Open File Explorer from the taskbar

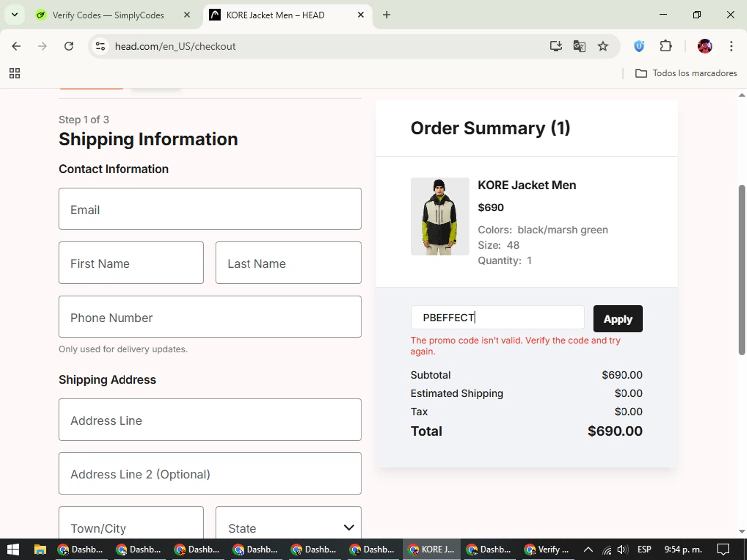click(x=40, y=549)
